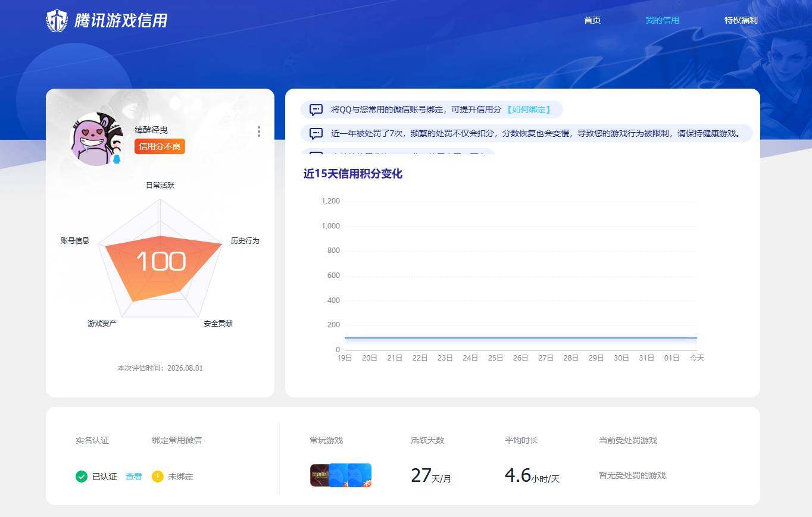Go to the 首页 nav item

(592, 20)
